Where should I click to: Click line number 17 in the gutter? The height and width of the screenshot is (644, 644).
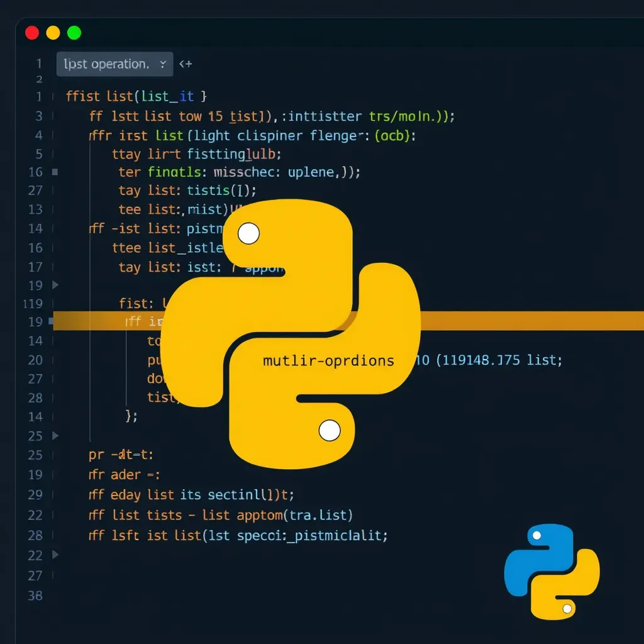tap(35, 267)
